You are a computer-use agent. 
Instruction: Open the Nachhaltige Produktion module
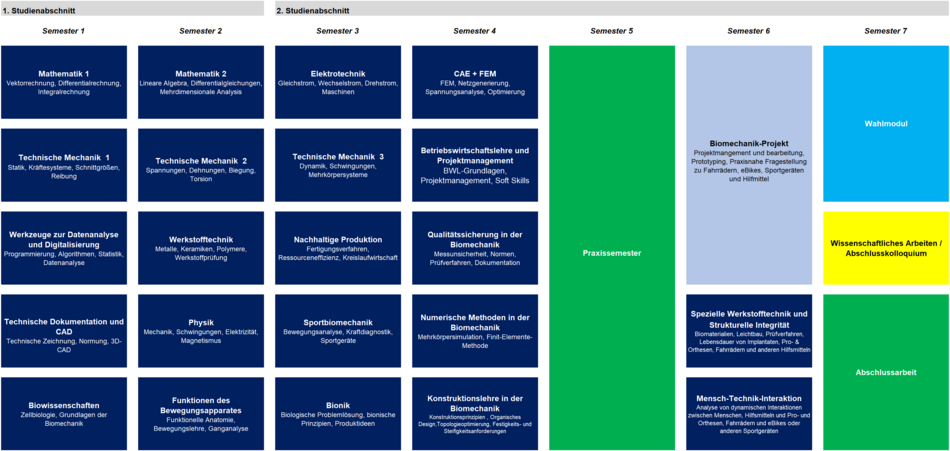click(x=337, y=248)
